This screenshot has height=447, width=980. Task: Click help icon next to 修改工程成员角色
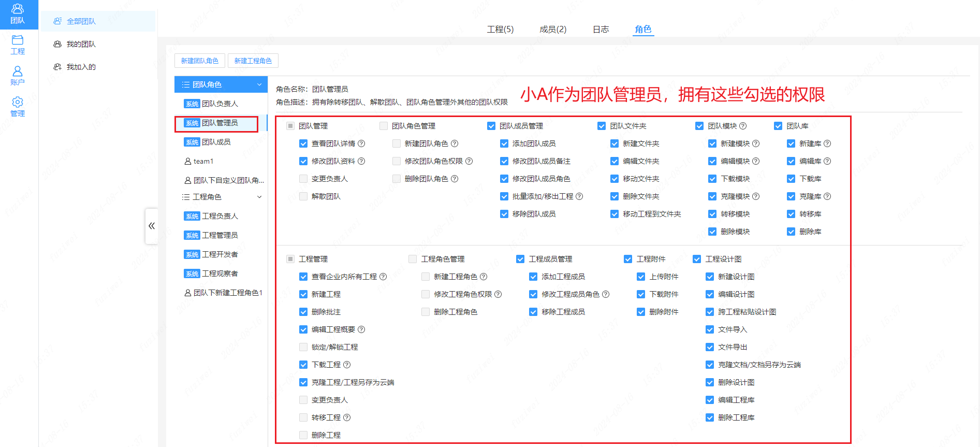[x=606, y=294]
